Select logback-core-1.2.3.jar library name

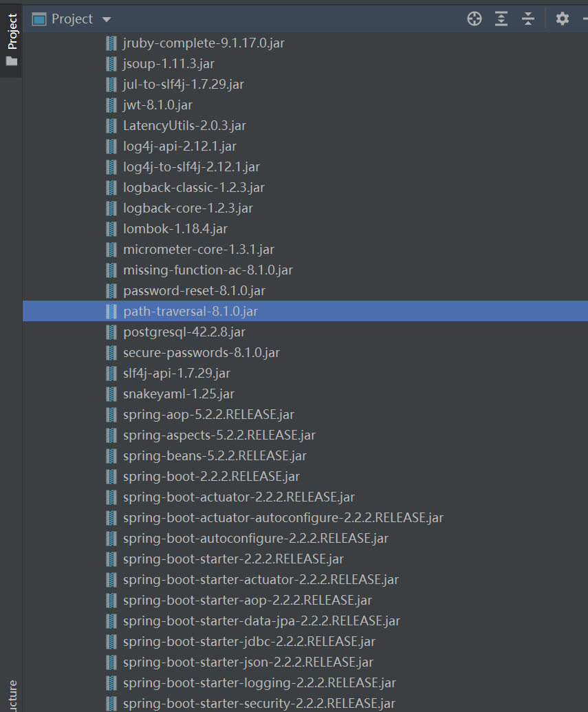[x=188, y=208]
